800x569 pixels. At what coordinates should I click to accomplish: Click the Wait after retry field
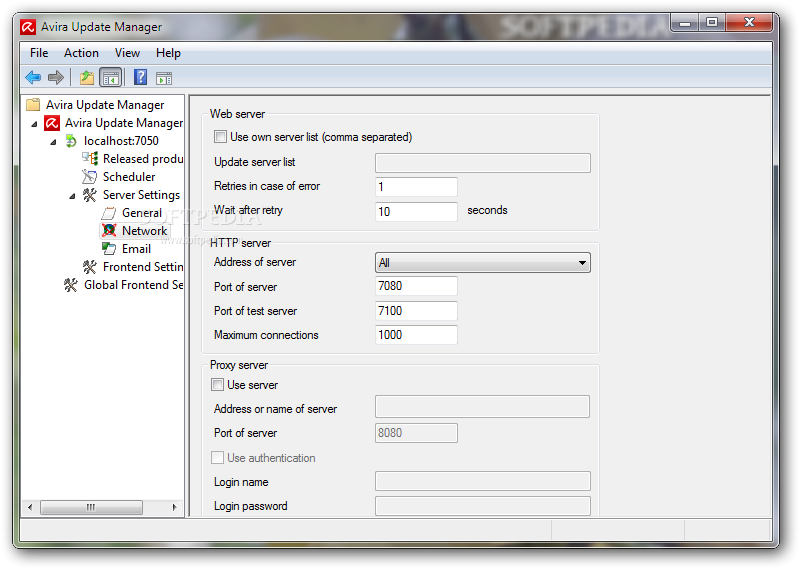pyautogui.click(x=416, y=211)
